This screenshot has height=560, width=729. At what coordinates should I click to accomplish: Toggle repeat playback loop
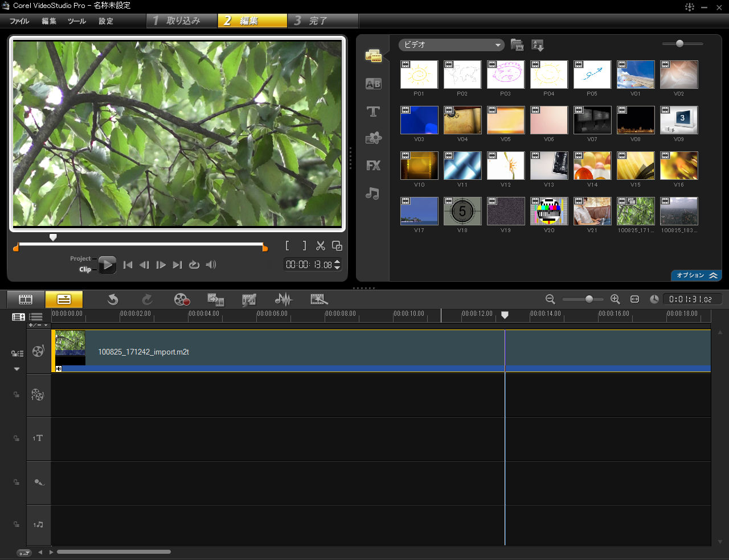tap(194, 265)
